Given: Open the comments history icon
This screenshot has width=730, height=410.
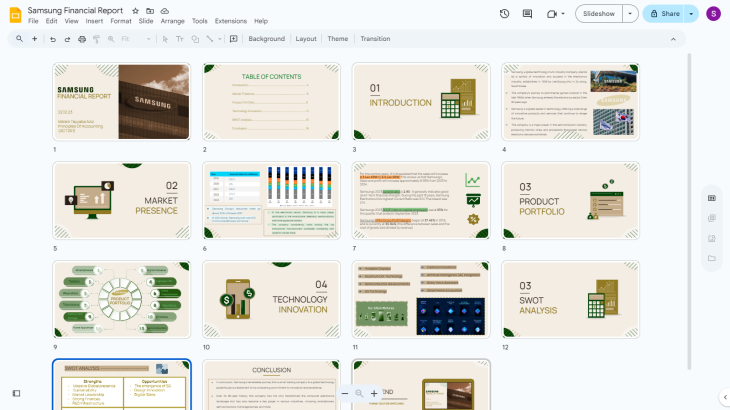Looking at the screenshot, I should pyautogui.click(x=527, y=14).
